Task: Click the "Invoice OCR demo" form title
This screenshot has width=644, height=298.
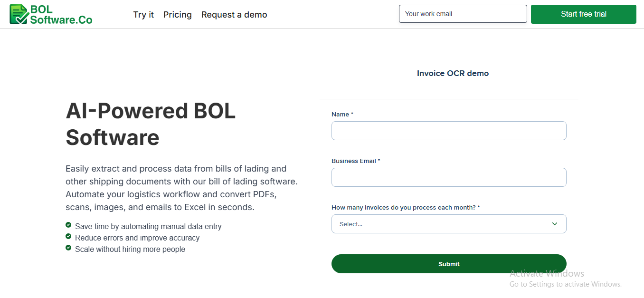Action: pyautogui.click(x=453, y=73)
